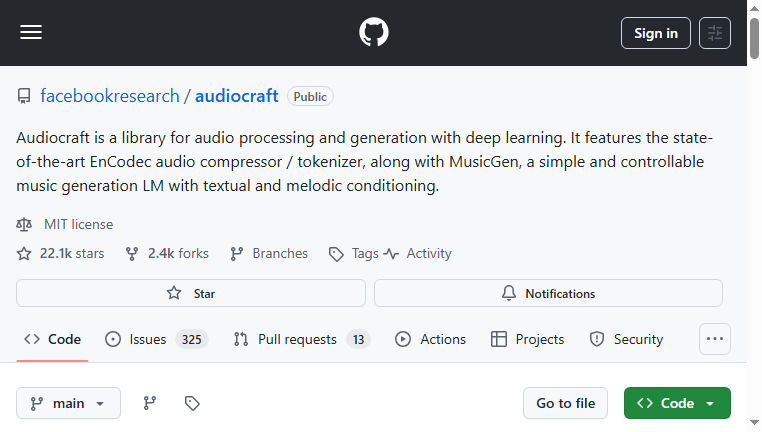Open the Projects tab
The height and width of the screenshot is (432, 762).
(528, 339)
